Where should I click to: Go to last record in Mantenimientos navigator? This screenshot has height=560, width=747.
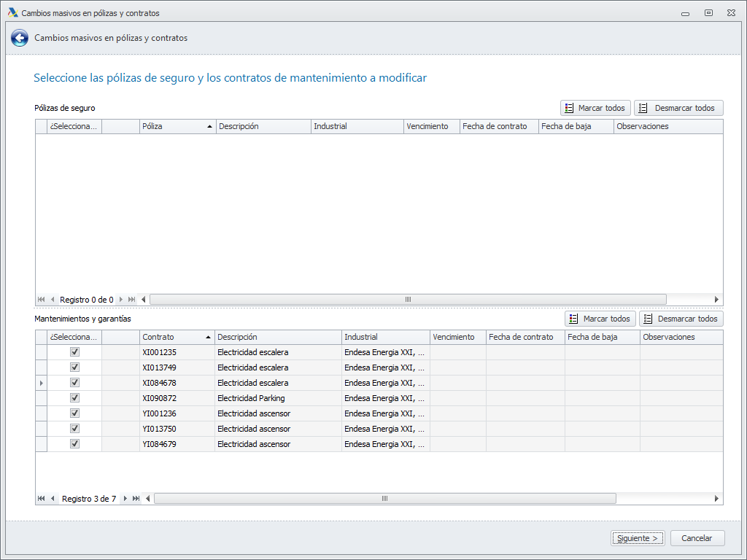(136, 499)
